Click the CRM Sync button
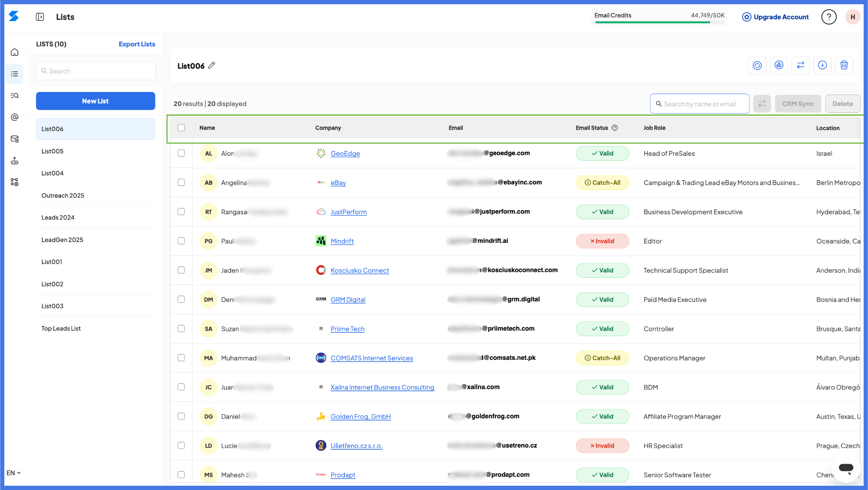Viewport: 868px width, 490px height. click(798, 104)
